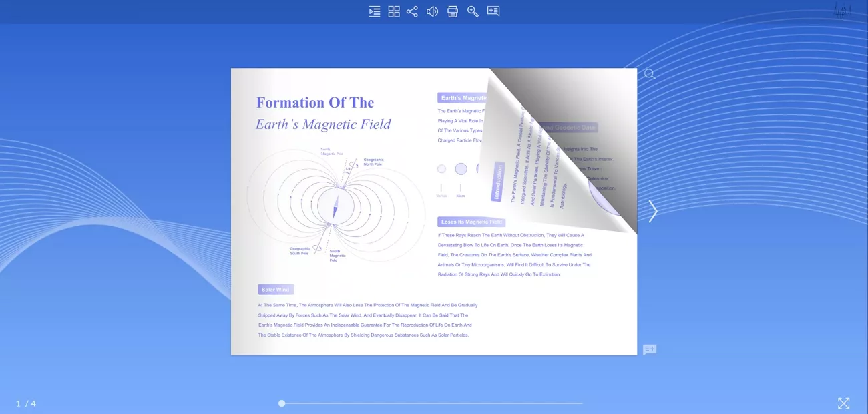This screenshot has height=414, width=868.
Task: Click the magnetic field diagram
Action: (x=336, y=204)
